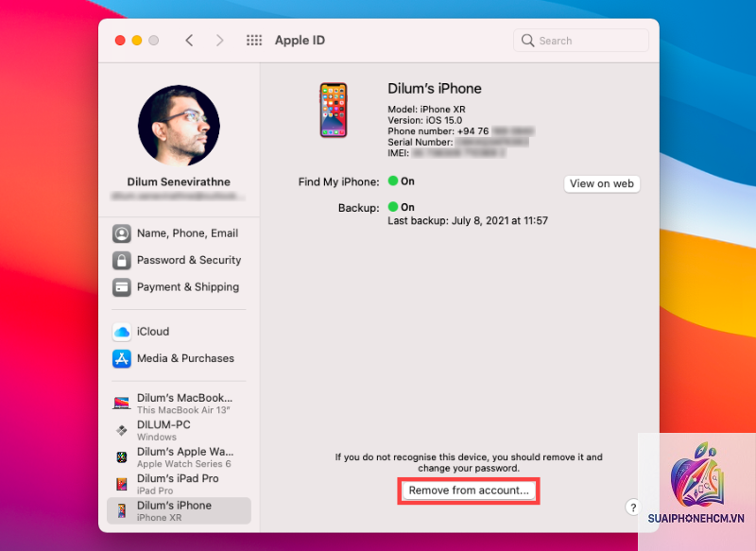The image size is (756, 551).
Task: Click View on web button
Action: (602, 183)
